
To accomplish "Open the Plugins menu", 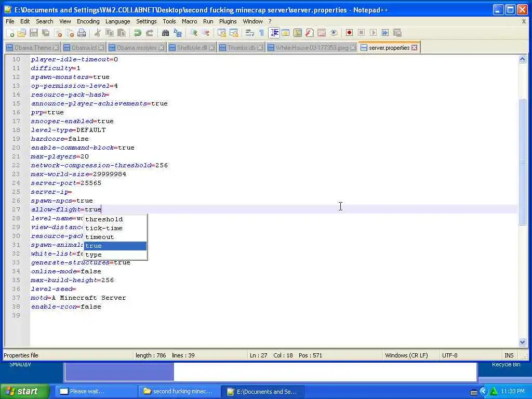I will pyautogui.click(x=228, y=21).
